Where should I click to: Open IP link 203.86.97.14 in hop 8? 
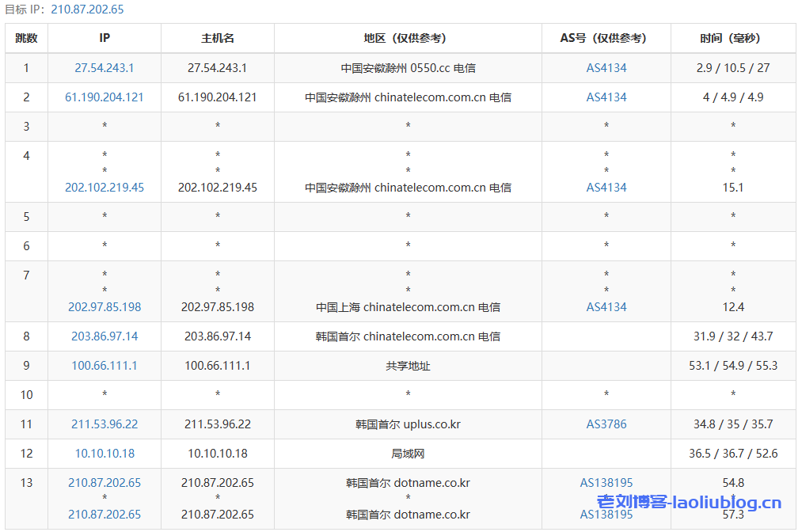[x=104, y=336]
